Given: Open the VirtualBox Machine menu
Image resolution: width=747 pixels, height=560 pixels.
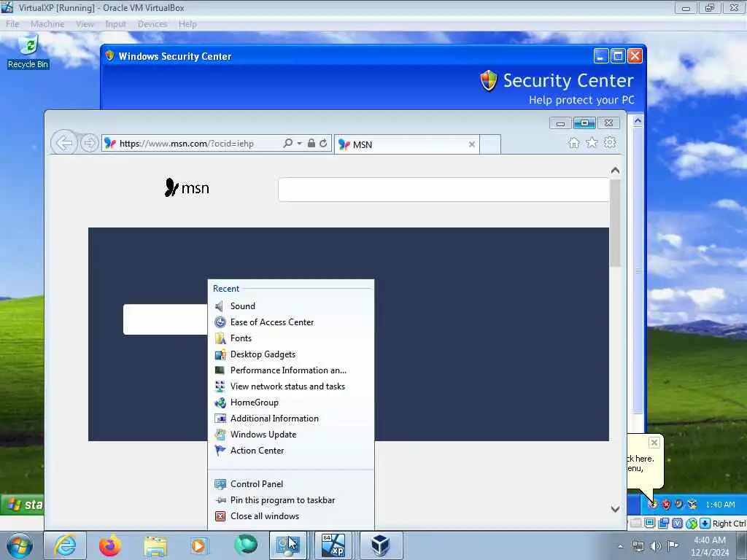Looking at the screenshot, I should click(47, 24).
